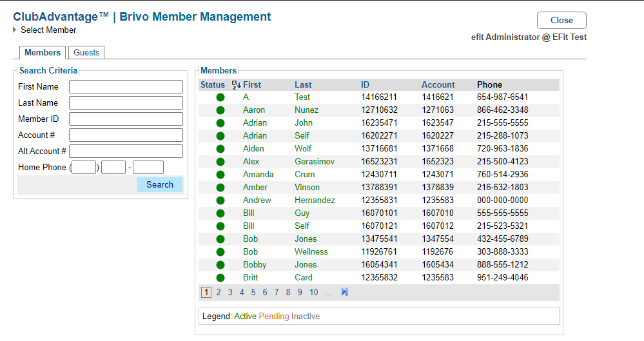
Task: Go to page 7 of members
Action: pos(277,292)
